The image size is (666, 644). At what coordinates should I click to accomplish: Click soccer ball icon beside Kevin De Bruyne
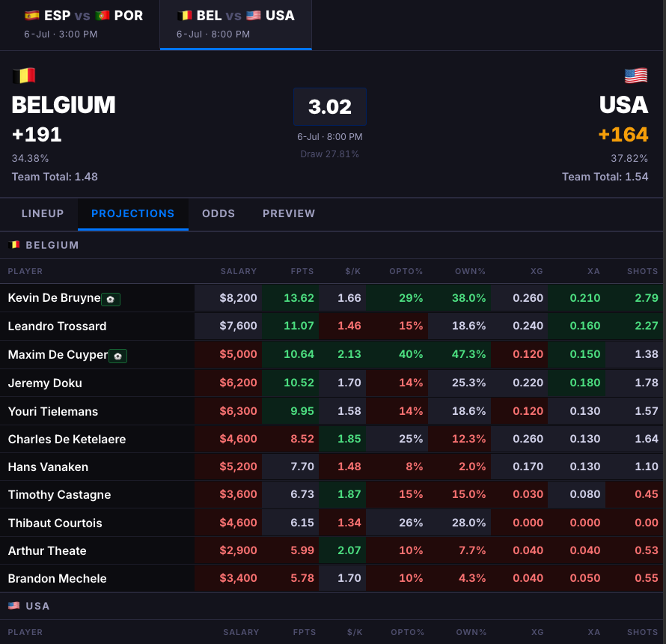tap(111, 300)
